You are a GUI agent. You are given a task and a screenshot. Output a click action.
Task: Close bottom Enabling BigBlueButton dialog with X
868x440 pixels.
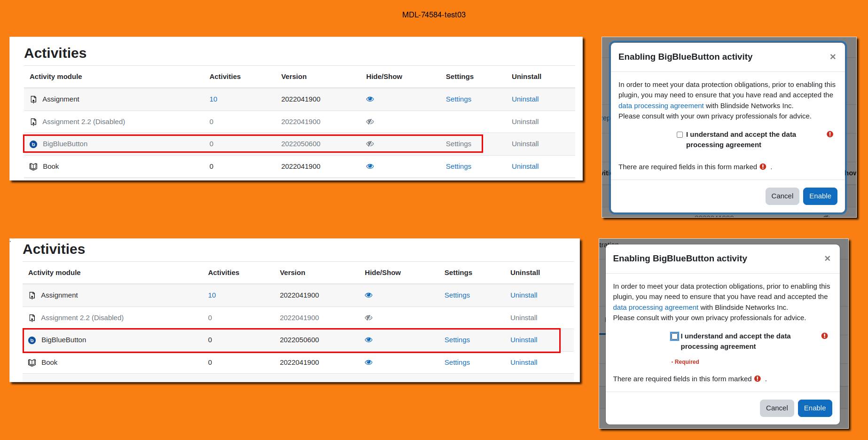tap(828, 259)
